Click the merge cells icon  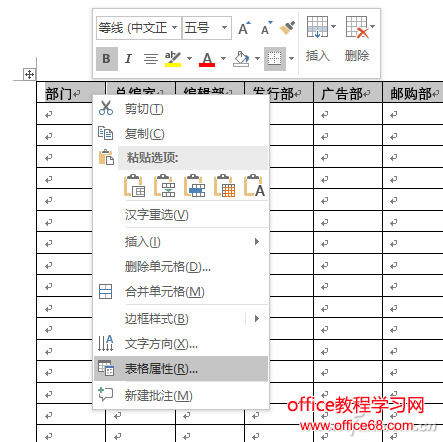click(105, 292)
